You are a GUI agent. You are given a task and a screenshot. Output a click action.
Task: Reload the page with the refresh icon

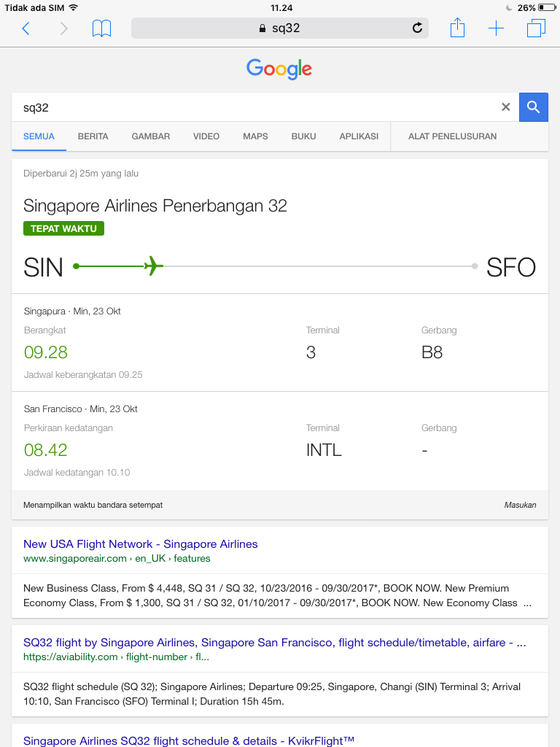coord(417,28)
